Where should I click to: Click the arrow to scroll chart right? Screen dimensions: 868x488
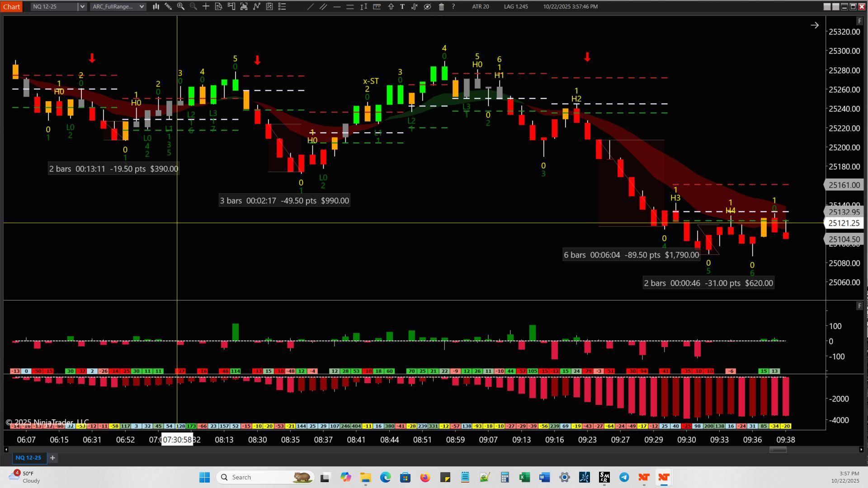815,25
